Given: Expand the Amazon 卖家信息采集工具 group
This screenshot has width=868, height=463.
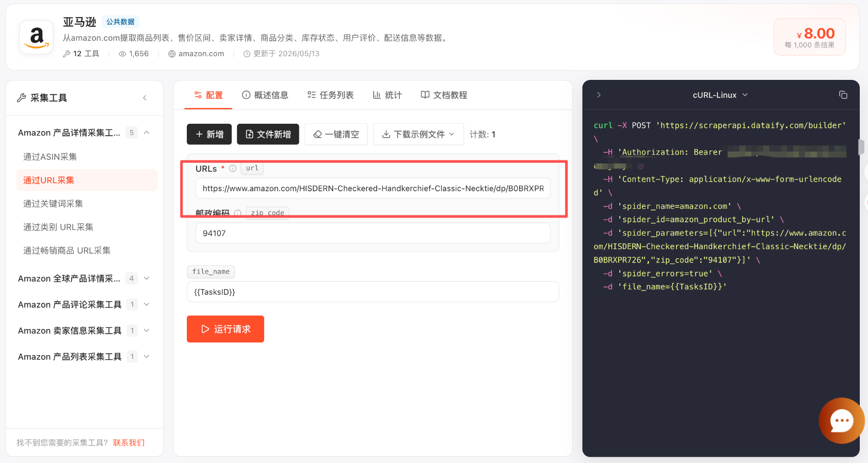Looking at the screenshot, I should coord(147,330).
